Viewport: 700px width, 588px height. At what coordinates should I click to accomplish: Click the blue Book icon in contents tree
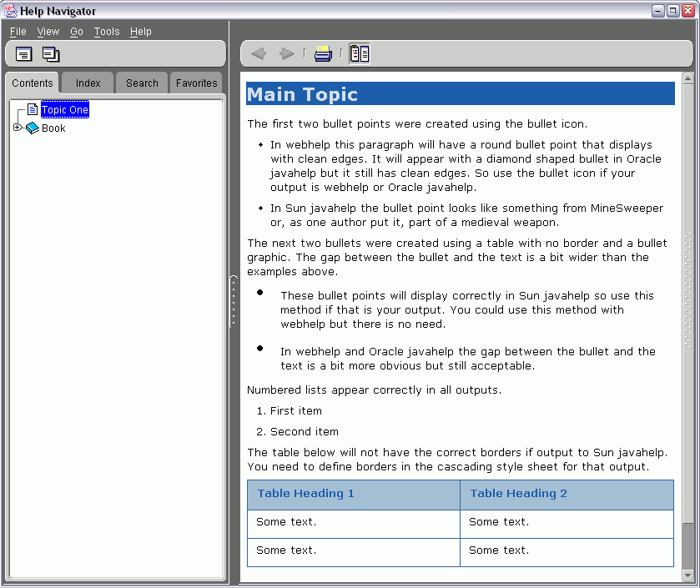coord(33,128)
